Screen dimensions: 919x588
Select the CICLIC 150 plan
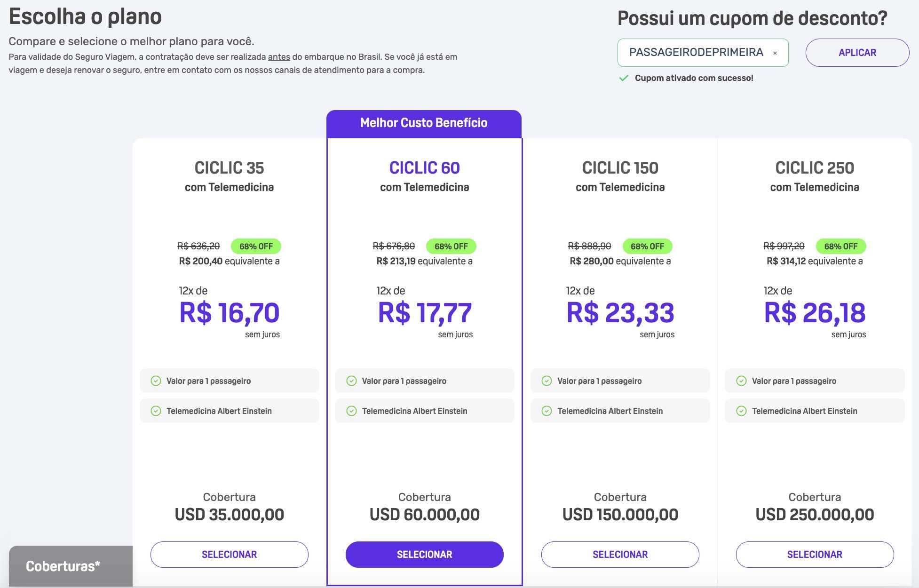620,554
